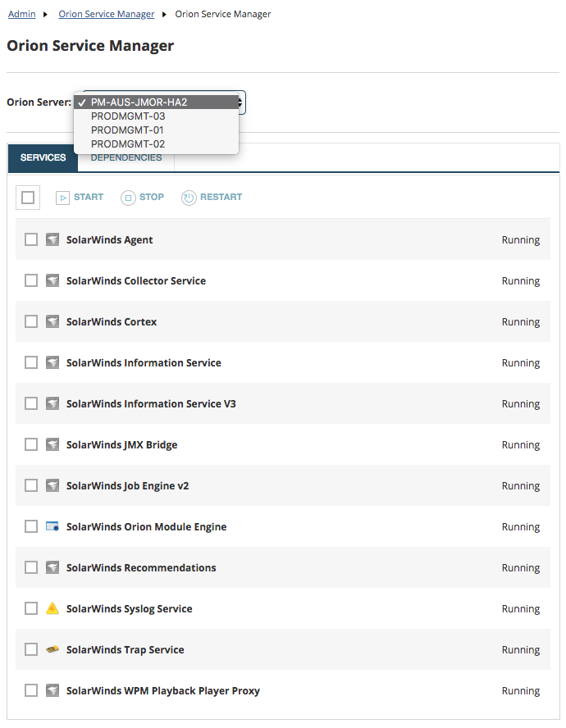Click the Restart power icon
Screen dimensions: 566x728
pyautogui.click(x=189, y=198)
